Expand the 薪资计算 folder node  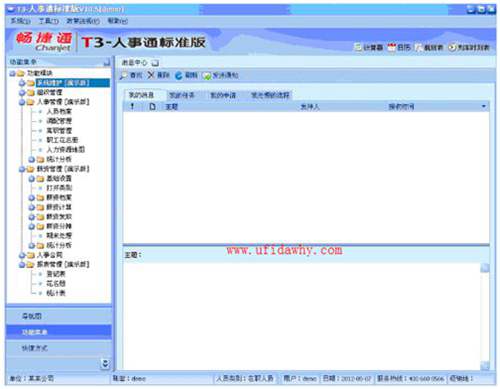click(x=32, y=207)
